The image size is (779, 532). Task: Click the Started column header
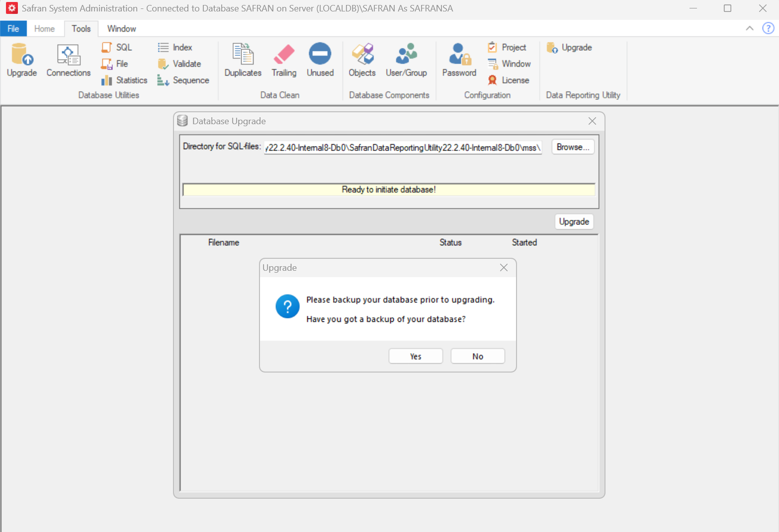tap(524, 242)
